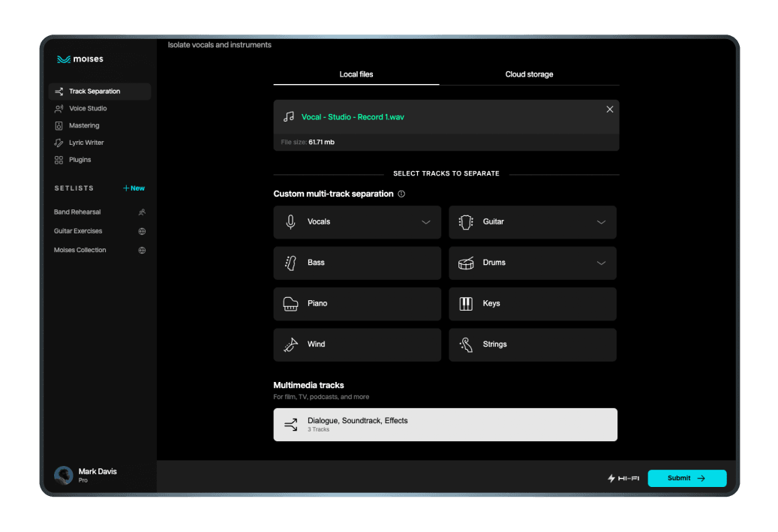Click the Moises logo in sidebar
The height and width of the screenshot is (532, 778).
coord(80,59)
